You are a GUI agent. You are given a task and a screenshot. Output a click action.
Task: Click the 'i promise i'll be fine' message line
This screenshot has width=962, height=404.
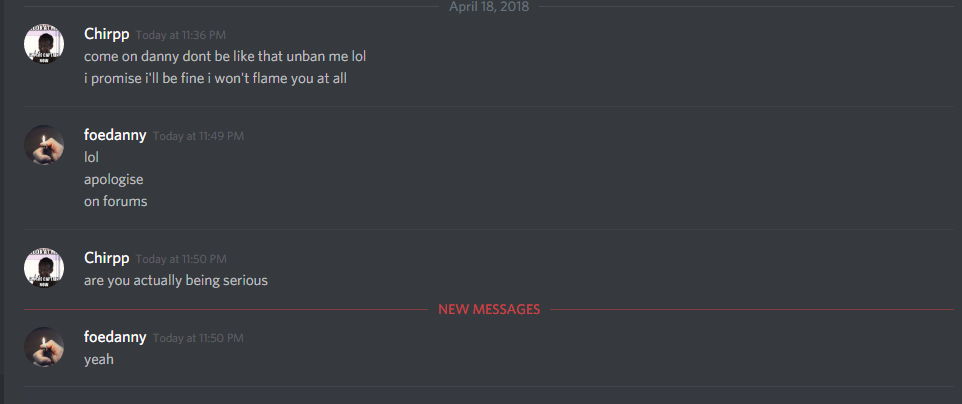tap(215, 79)
